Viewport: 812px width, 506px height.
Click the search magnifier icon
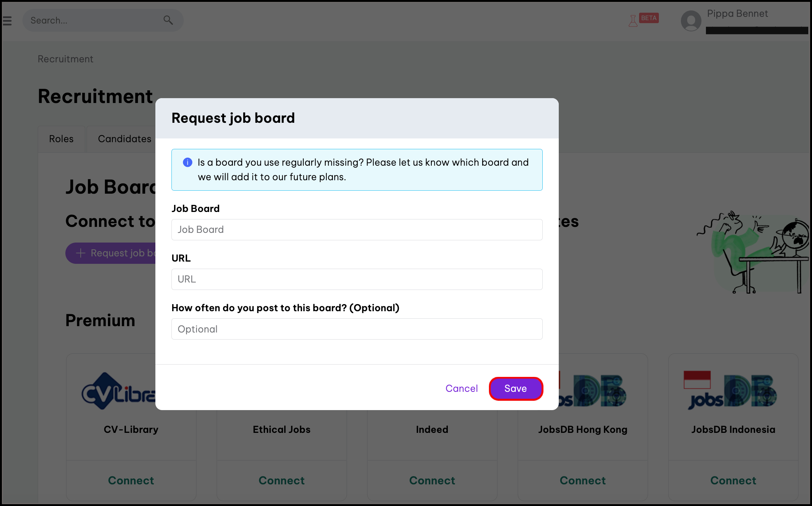[x=168, y=20]
